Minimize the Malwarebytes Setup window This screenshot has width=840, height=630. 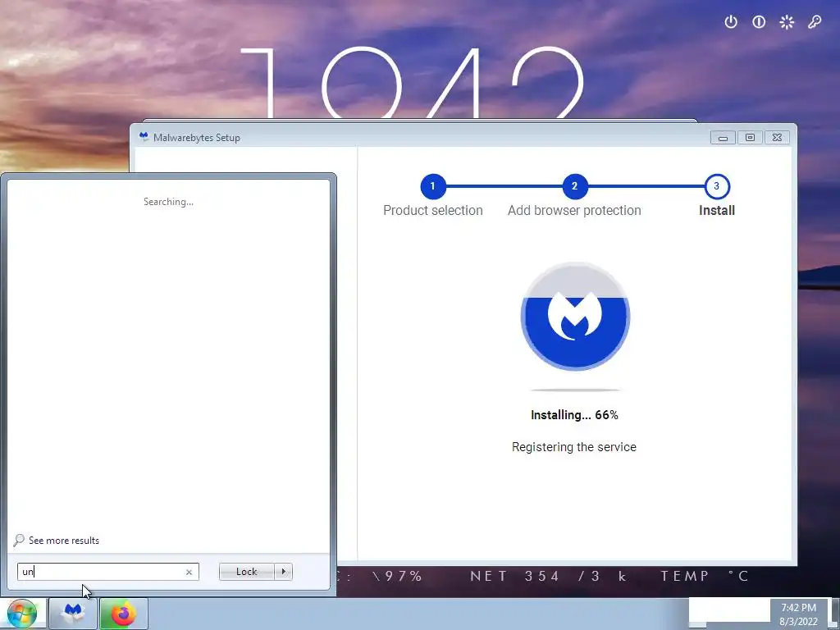(723, 138)
